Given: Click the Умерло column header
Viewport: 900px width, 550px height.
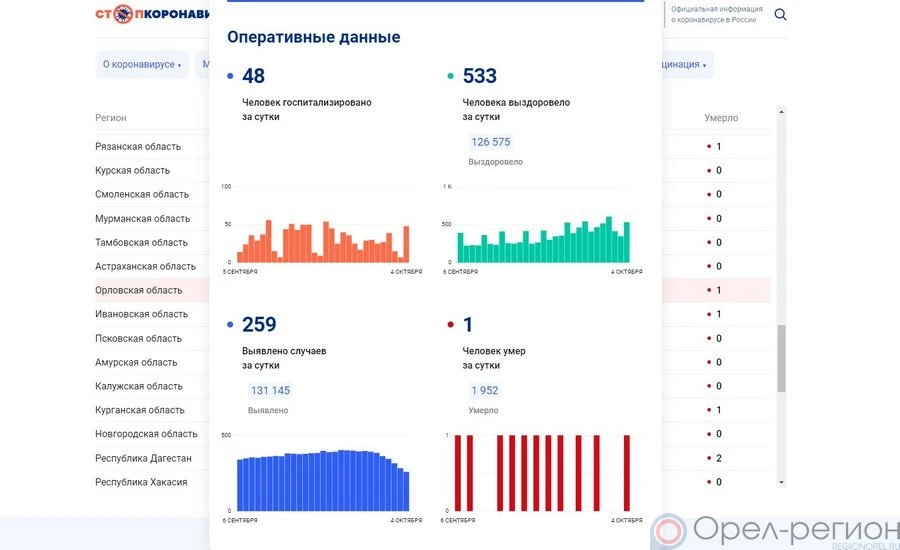Looking at the screenshot, I should [x=721, y=118].
